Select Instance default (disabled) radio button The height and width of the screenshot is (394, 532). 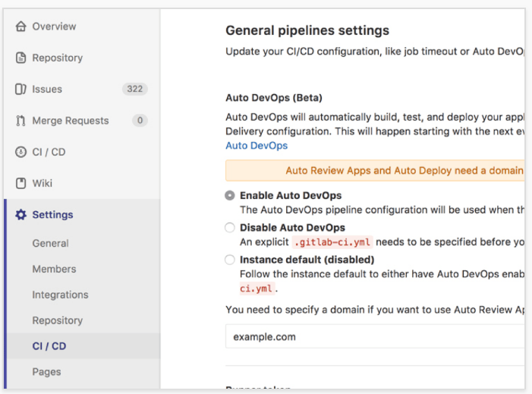(x=230, y=260)
